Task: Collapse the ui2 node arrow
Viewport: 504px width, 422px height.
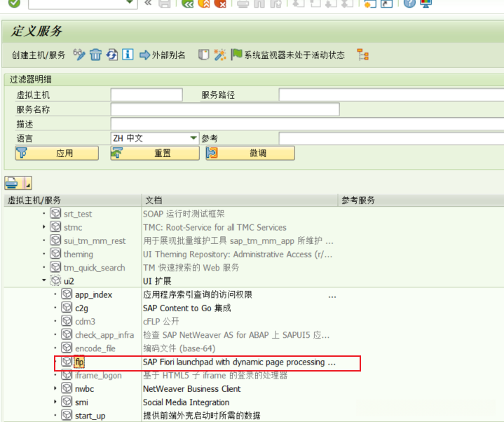Action: [x=44, y=280]
